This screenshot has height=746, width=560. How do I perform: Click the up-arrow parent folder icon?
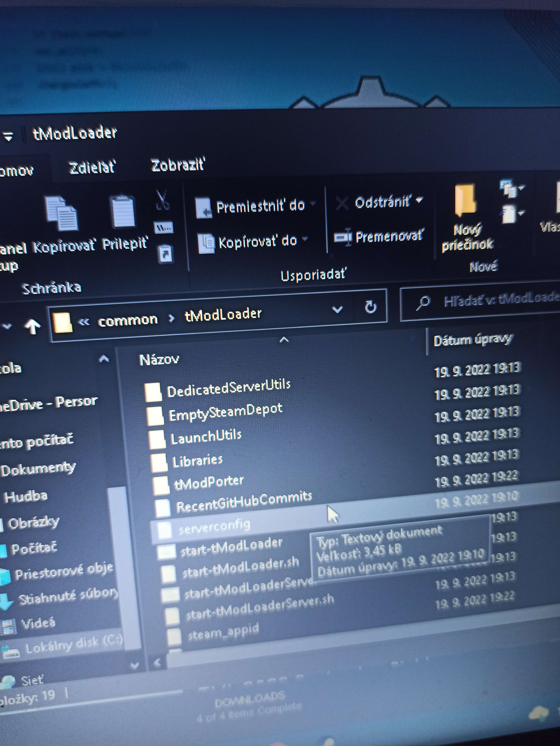click(33, 326)
